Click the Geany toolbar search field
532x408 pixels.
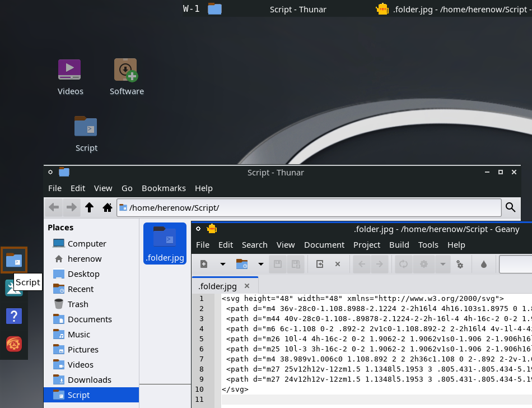tap(515, 264)
